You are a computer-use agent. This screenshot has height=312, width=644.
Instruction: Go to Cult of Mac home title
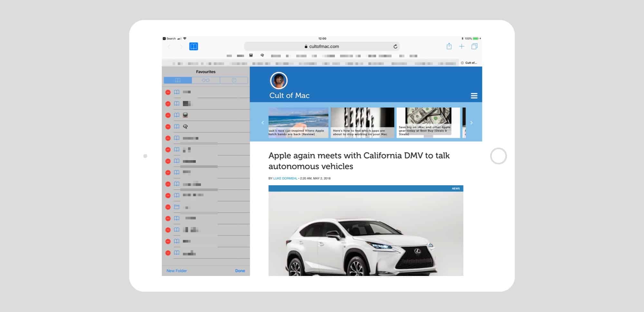pos(289,96)
